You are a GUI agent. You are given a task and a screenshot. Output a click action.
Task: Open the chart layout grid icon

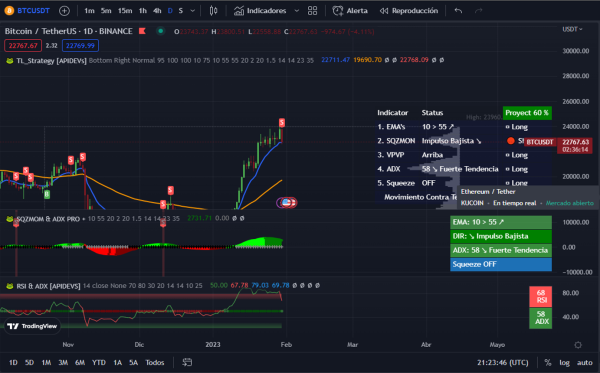point(312,11)
